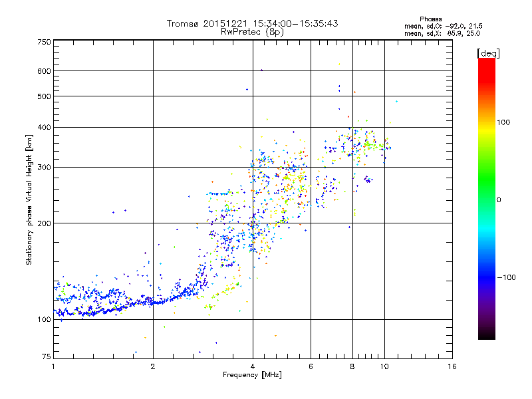Click the X-mode mean and sd statistics line

[x=443, y=33]
